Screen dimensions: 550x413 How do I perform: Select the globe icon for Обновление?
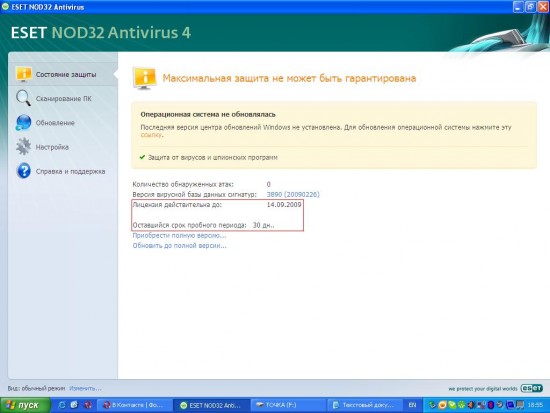point(24,122)
